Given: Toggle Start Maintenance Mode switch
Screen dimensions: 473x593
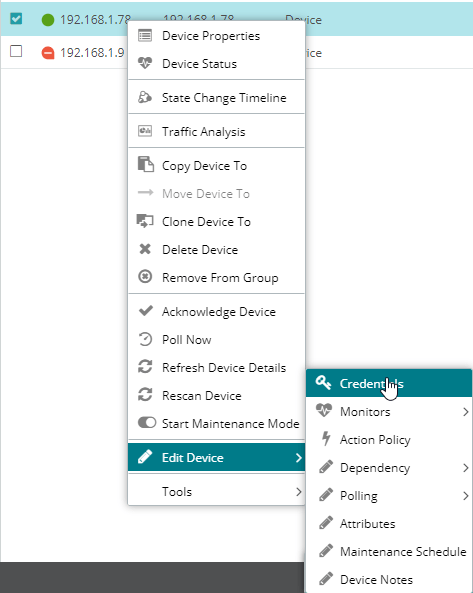Looking at the screenshot, I should 147,423.
